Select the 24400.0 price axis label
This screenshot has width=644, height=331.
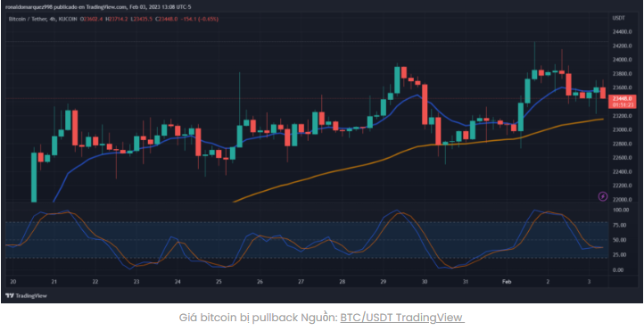point(623,31)
